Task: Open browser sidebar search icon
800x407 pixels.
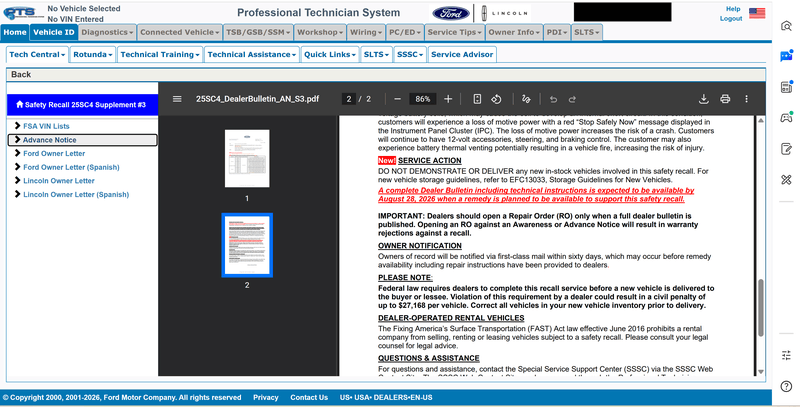Action: tap(786, 26)
